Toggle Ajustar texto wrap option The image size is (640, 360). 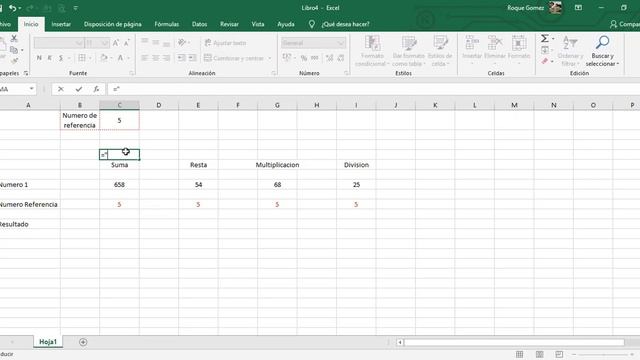(x=225, y=43)
